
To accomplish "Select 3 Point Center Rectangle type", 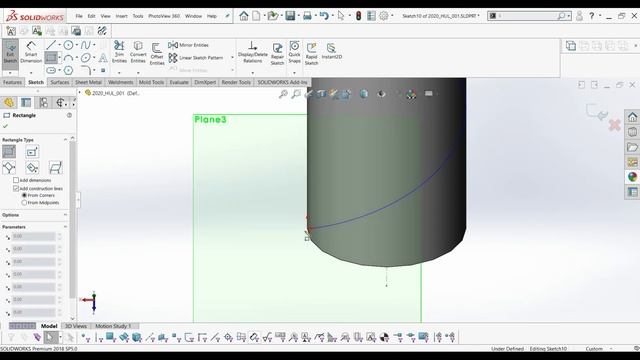I will click(x=32, y=167).
